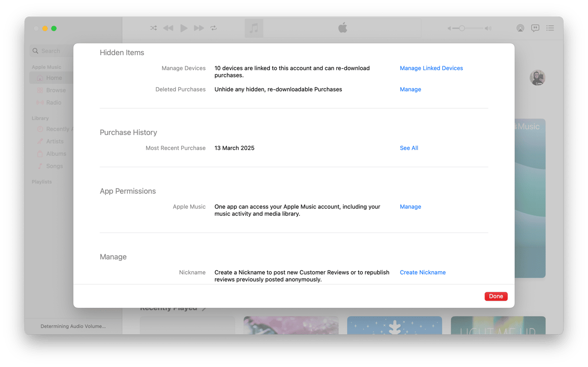Open the AirPlay output icon
This screenshot has height=367, width=588.
520,28
